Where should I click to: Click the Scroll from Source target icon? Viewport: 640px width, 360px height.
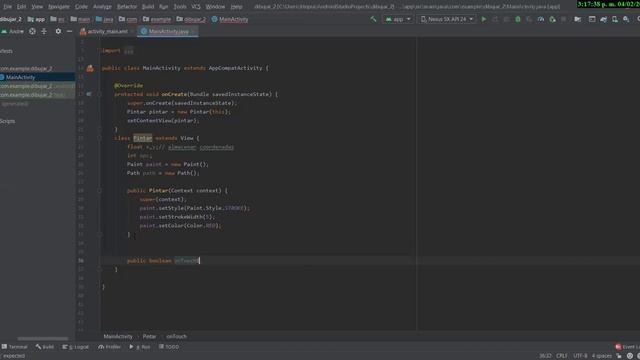coord(32,31)
